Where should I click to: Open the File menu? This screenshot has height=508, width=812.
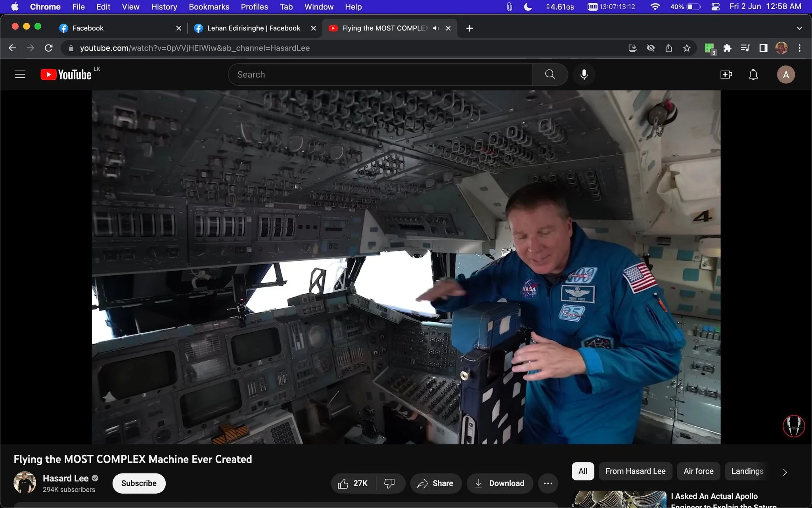[79, 7]
